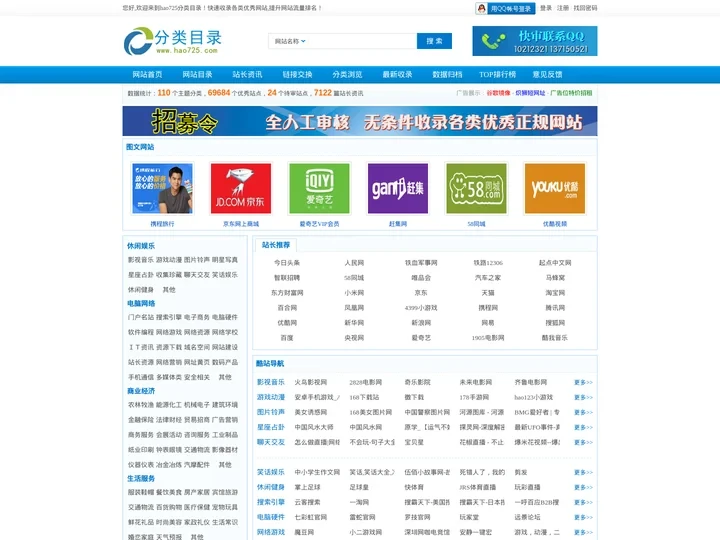720x540 pixels.
Task: Click the phone icon in the QQ contact banner
Action: [493, 41]
